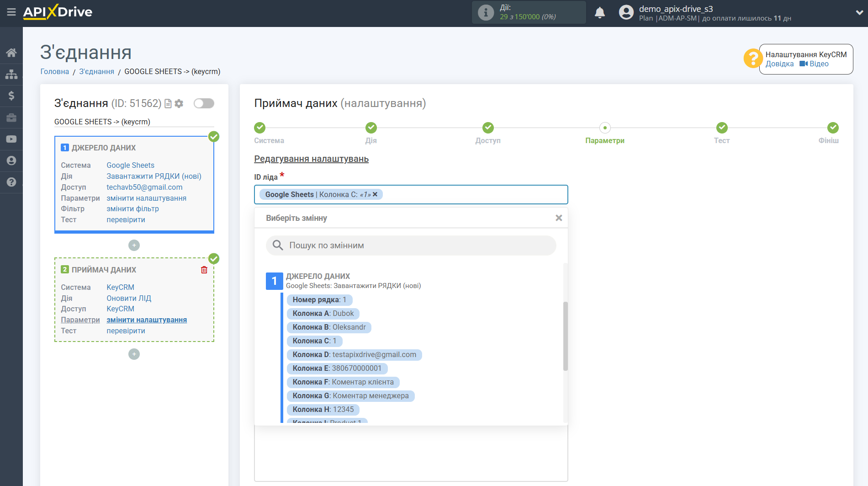Image resolution: width=868 pixels, height=486 pixels.
Task: Click the variable list scrollbar
Action: coord(566,336)
